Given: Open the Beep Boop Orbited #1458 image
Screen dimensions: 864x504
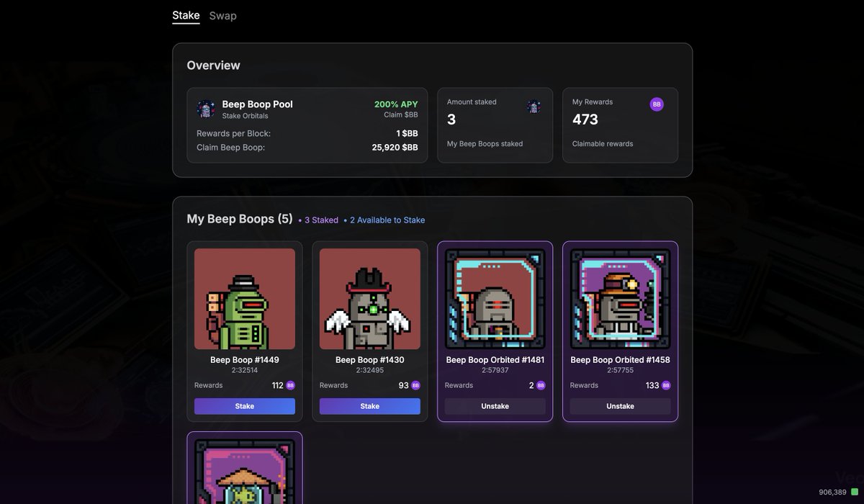Looking at the screenshot, I should [x=621, y=300].
